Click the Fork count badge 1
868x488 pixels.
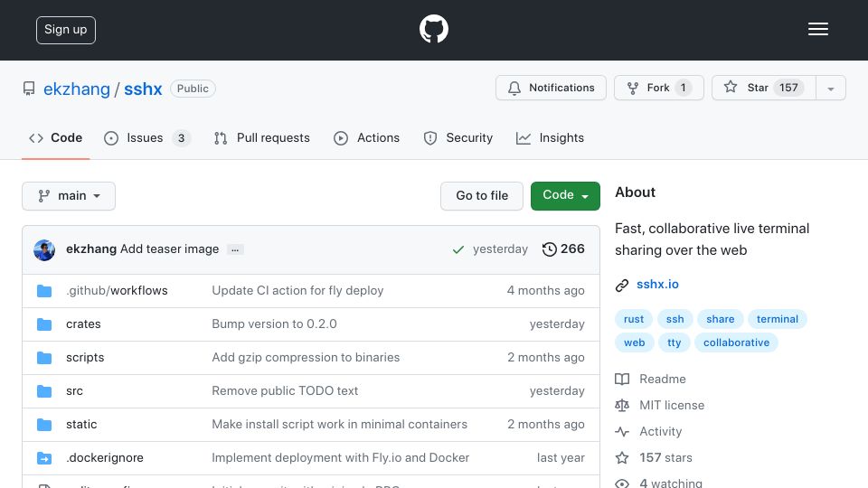684,88
